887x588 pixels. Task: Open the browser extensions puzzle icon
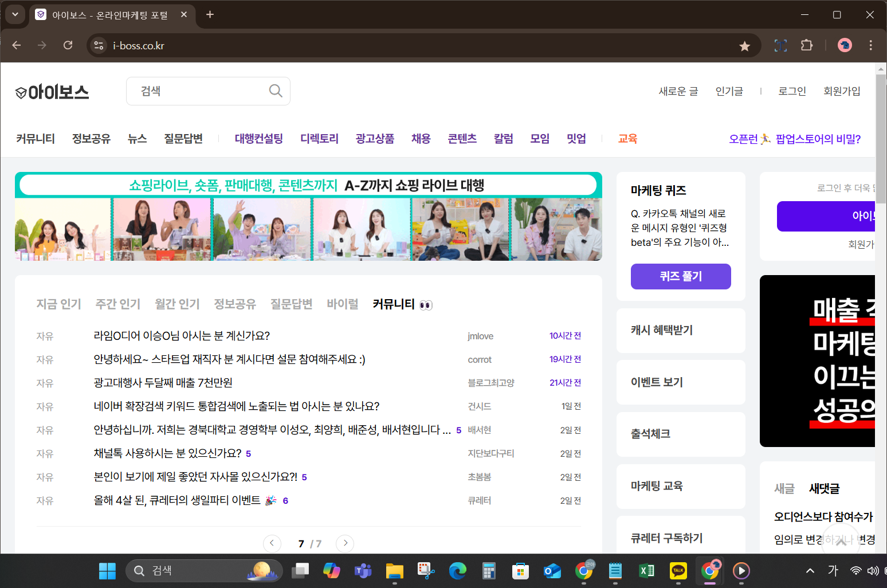click(x=807, y=45)
